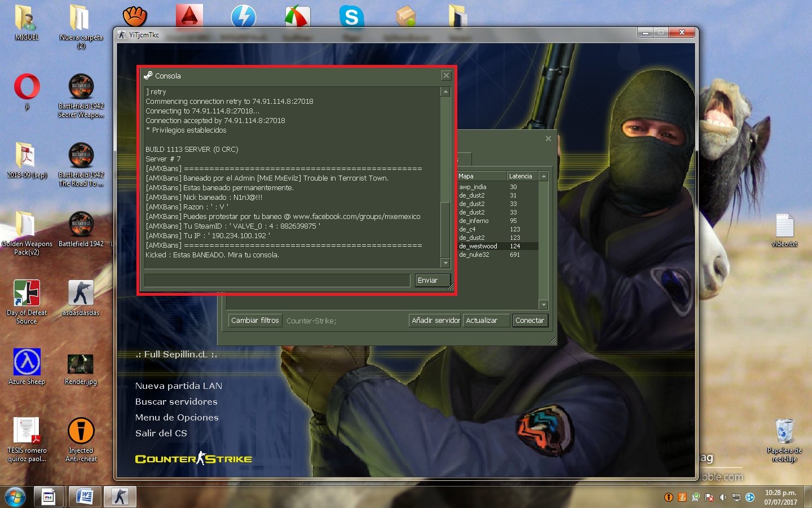812x508 pixels.
Task: Choose Salir del CS menu option
Action: (x=161, y=433)
